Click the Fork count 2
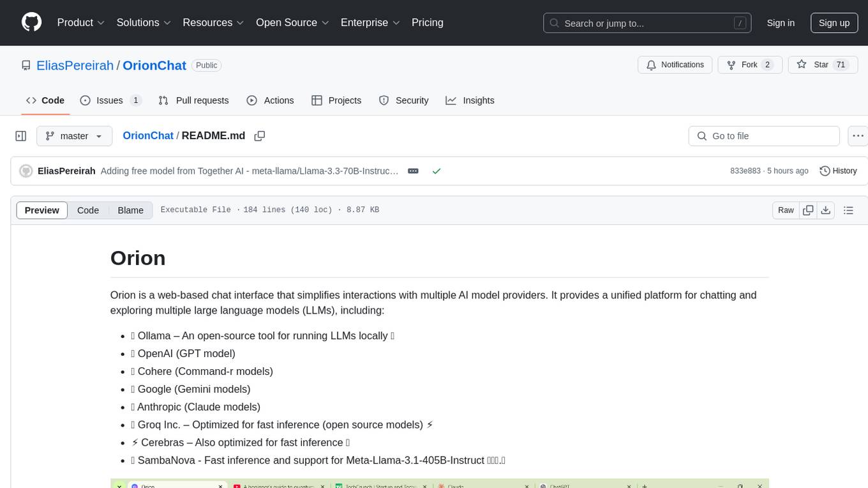Screen dimensions: 868x488 (x=767, y=65)
